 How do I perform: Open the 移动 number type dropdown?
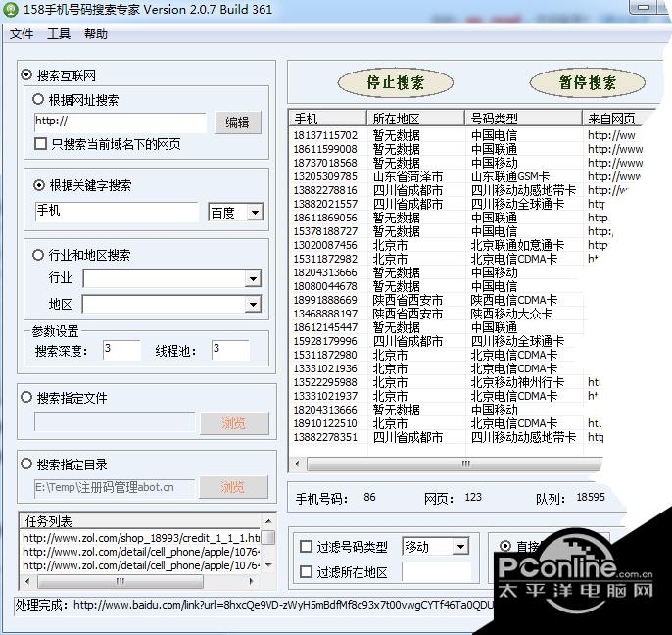(460, 546)
